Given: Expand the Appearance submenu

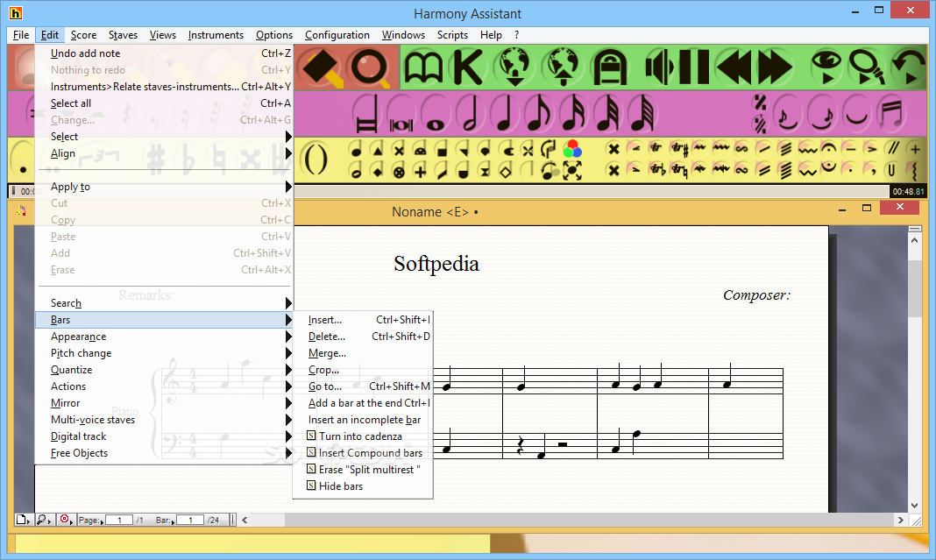Looking at the screenshot, I should pos(164,337).
